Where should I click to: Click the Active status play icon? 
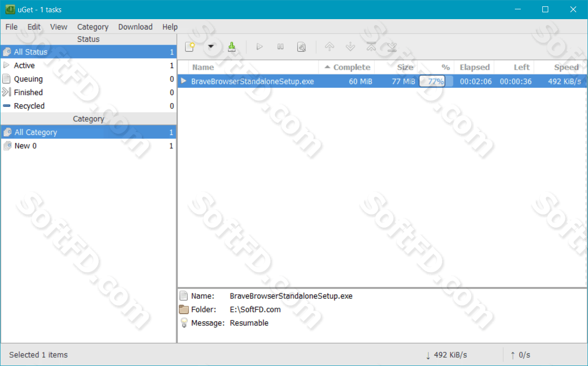point(6,65)
